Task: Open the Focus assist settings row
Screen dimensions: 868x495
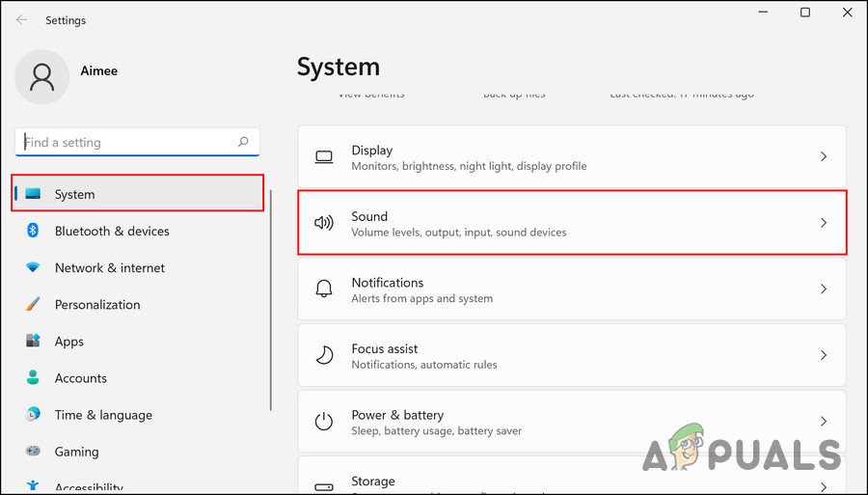Action: 571,355
